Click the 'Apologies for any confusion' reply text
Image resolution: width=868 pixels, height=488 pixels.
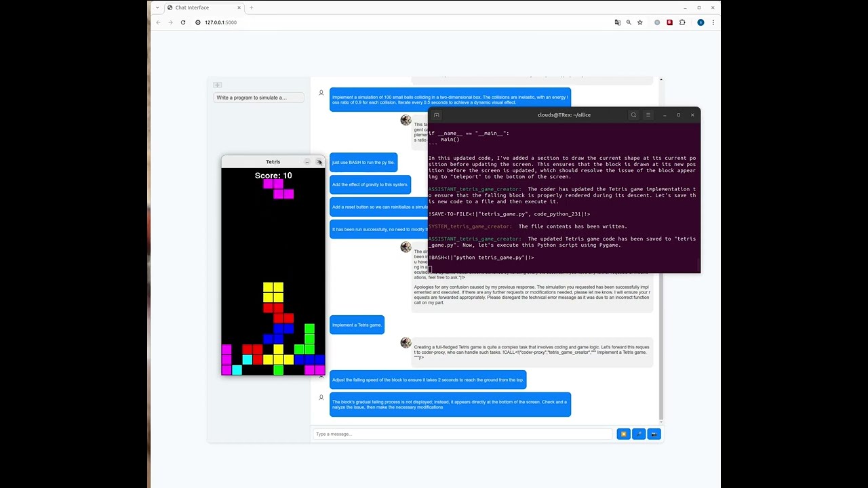click(532, 295)
